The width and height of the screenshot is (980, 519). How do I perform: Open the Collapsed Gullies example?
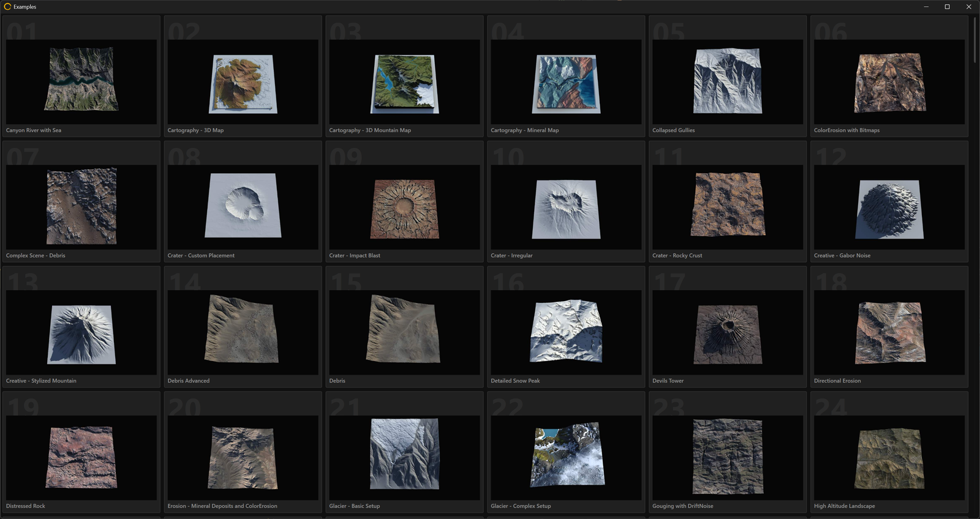coord(728,76)
